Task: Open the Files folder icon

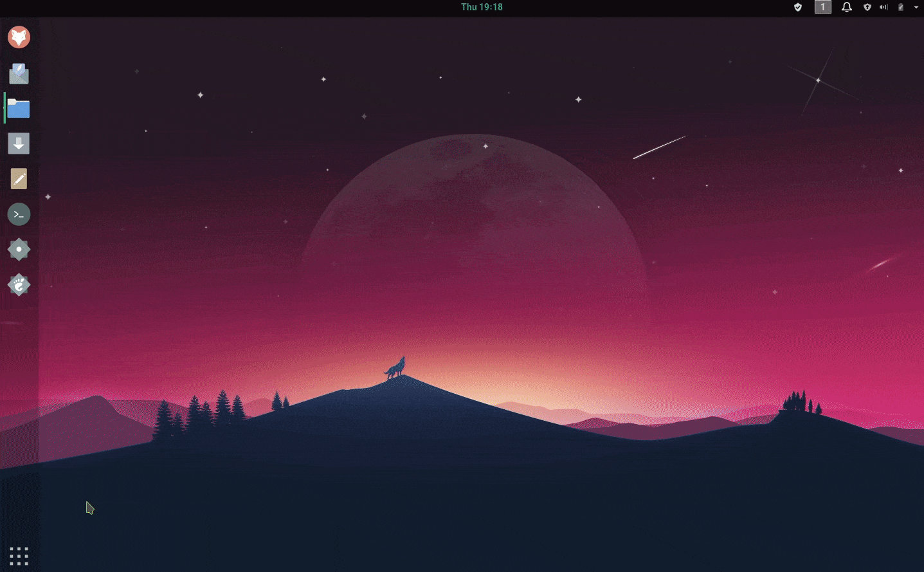Action: tap(19, 109)
